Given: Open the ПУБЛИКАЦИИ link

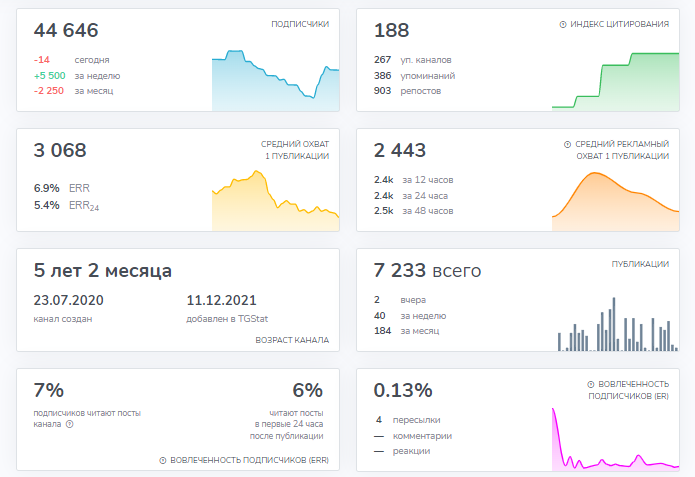Looking at the screenshot, I should point(640,264).
